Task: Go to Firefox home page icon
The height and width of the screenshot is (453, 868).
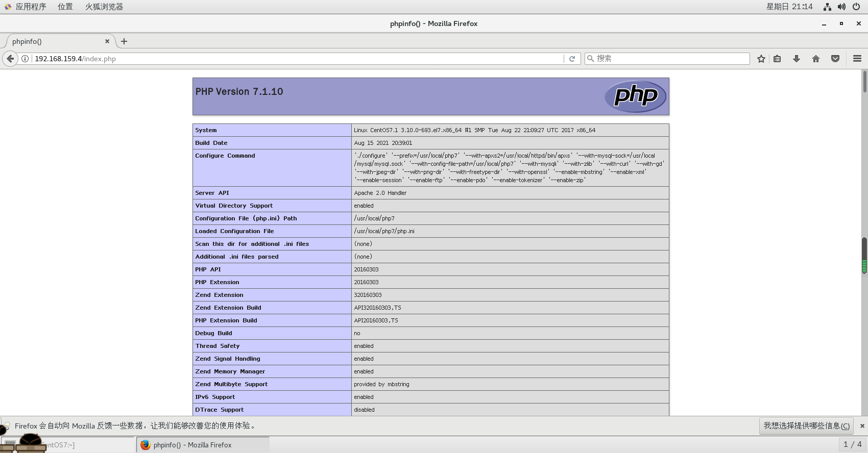Action: (x=816, y=59)
